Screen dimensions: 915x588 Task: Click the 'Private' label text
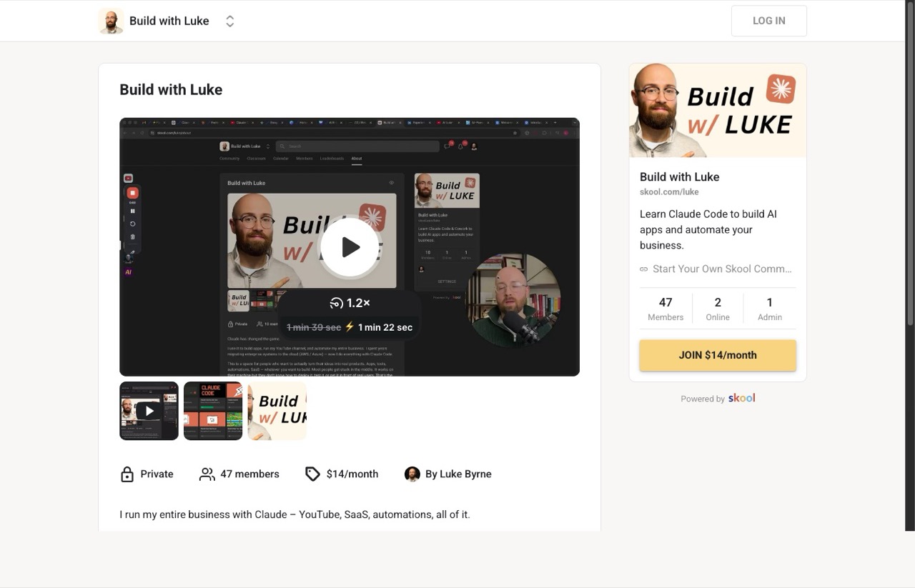coord(157,474)
